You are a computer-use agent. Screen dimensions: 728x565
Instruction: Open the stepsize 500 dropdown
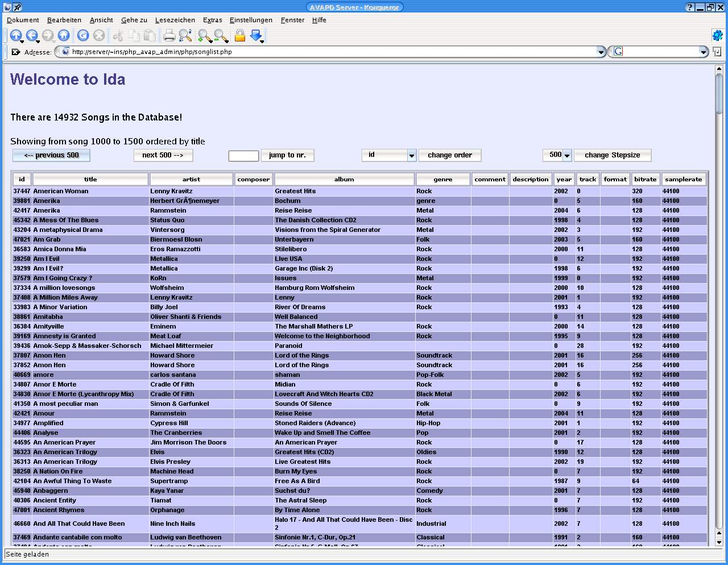coord(566,155)
